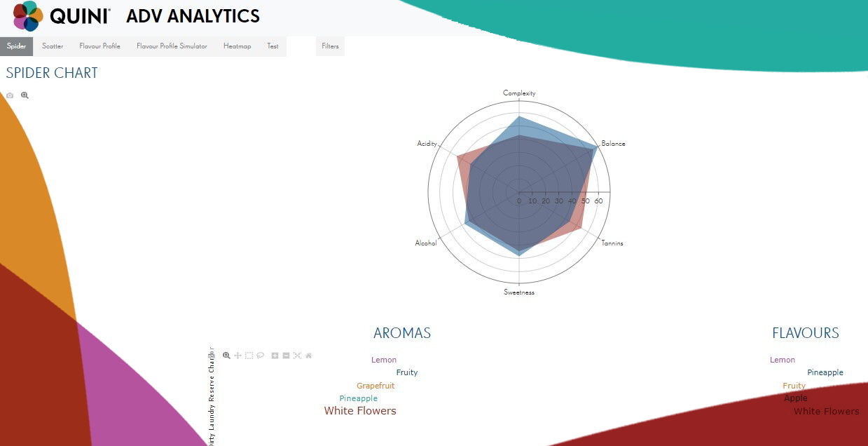Select the Spider tab

click(x=16, y=46)
